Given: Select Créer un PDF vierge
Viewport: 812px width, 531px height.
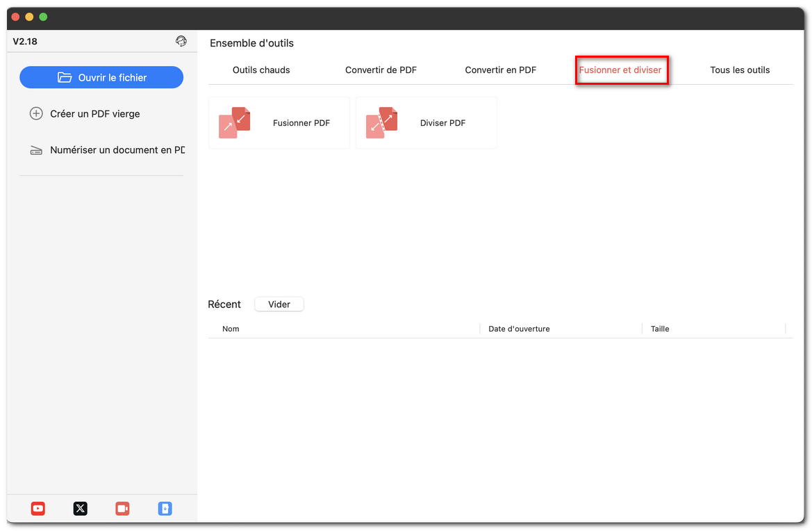Looking at the screenshot, I should pos(94,113).
